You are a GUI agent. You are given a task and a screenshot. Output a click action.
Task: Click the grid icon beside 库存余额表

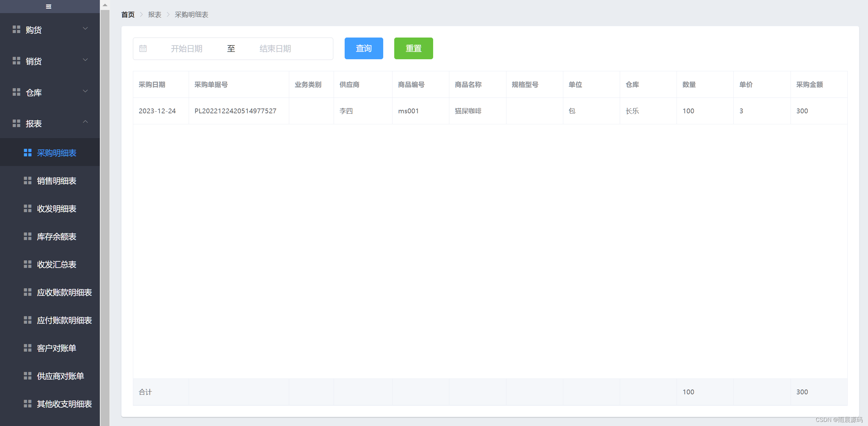28,236
